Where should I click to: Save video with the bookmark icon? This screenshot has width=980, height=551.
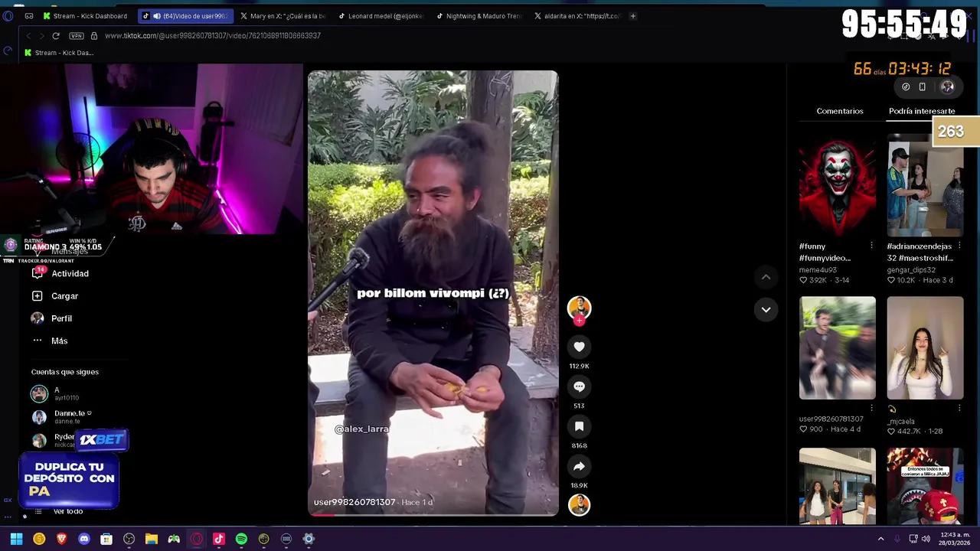click(579, 426)
